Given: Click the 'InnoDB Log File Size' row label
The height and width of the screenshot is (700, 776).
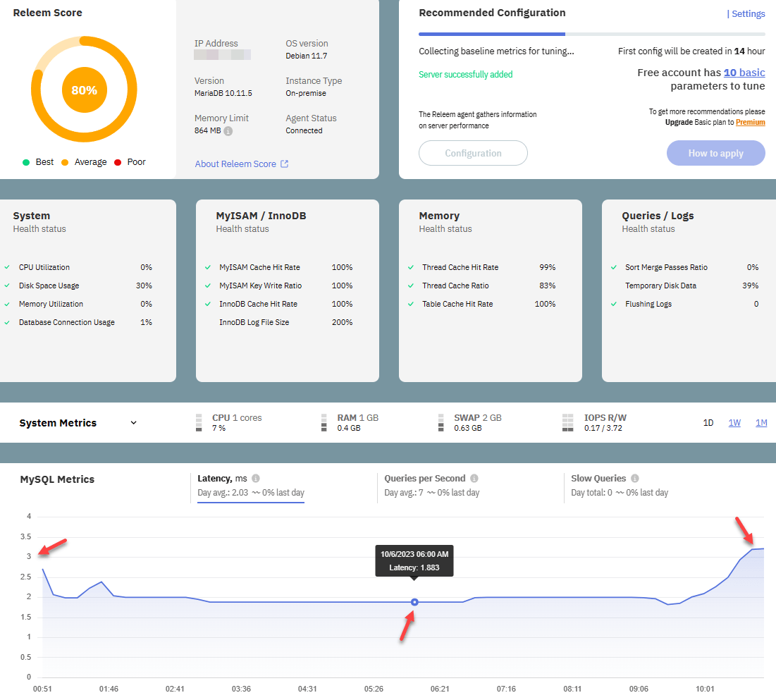Looking at the screenshot, I should [254, 322].
